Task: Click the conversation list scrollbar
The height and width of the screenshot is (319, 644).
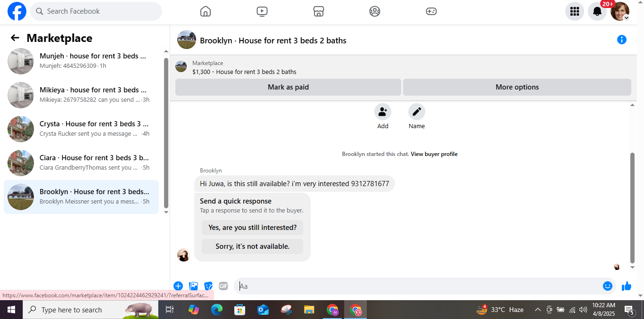Action: point(166,133)
